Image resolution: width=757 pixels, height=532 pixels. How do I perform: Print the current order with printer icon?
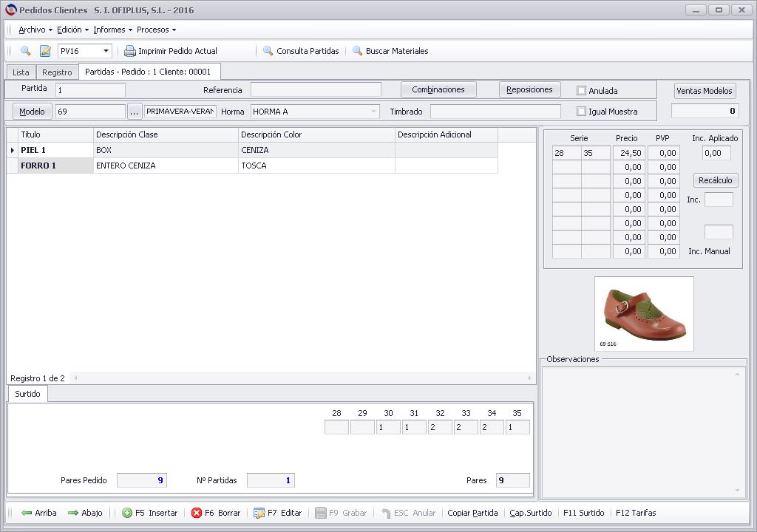(x=171, y=51)
